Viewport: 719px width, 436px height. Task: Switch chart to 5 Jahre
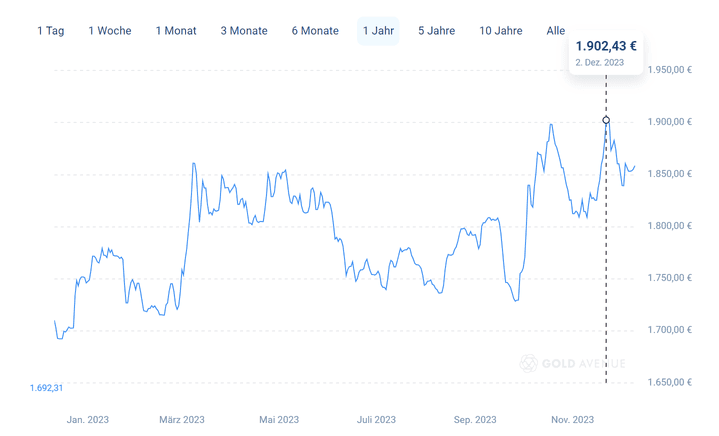(x=436, y=31)
